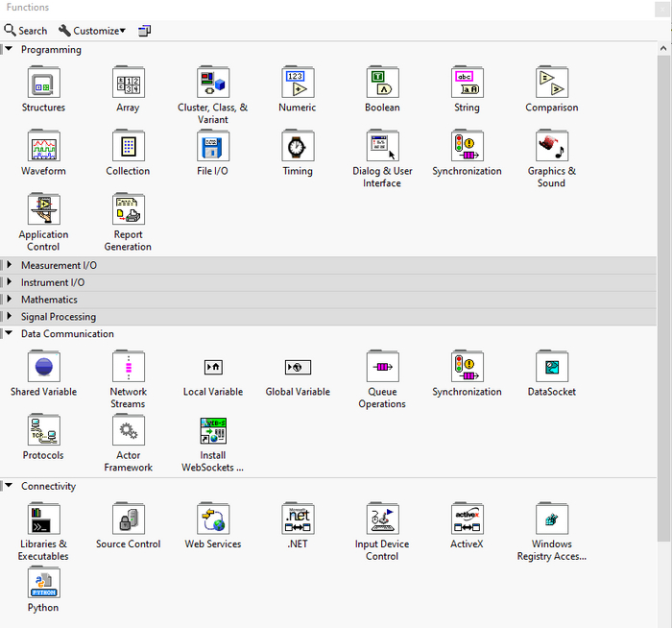Open the .NET palette icon
Image resolution: width=672 pixels, height=628 pixels.
297,519
